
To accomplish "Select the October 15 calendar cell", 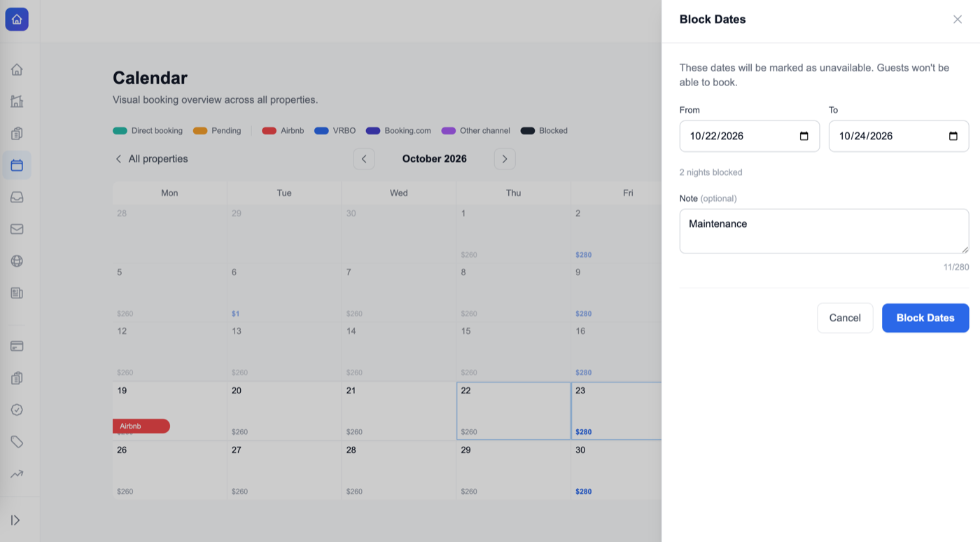I will [x=514, y=352].
